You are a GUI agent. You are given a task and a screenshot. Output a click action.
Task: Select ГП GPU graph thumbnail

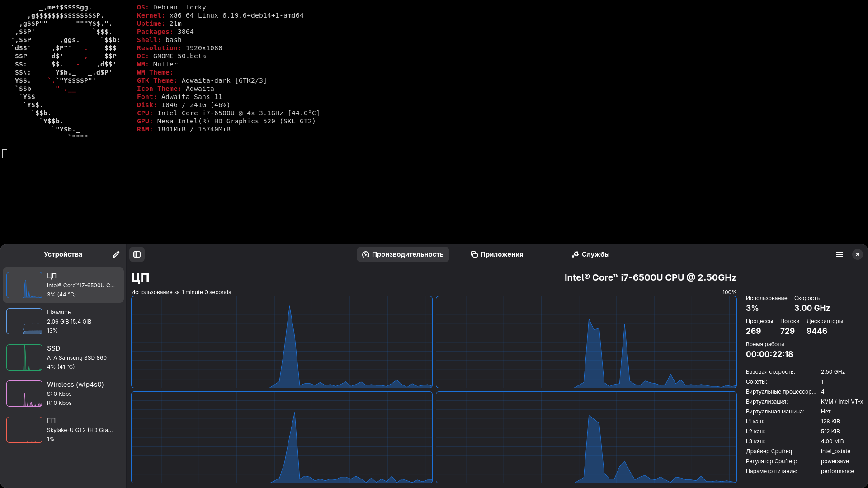24,430
